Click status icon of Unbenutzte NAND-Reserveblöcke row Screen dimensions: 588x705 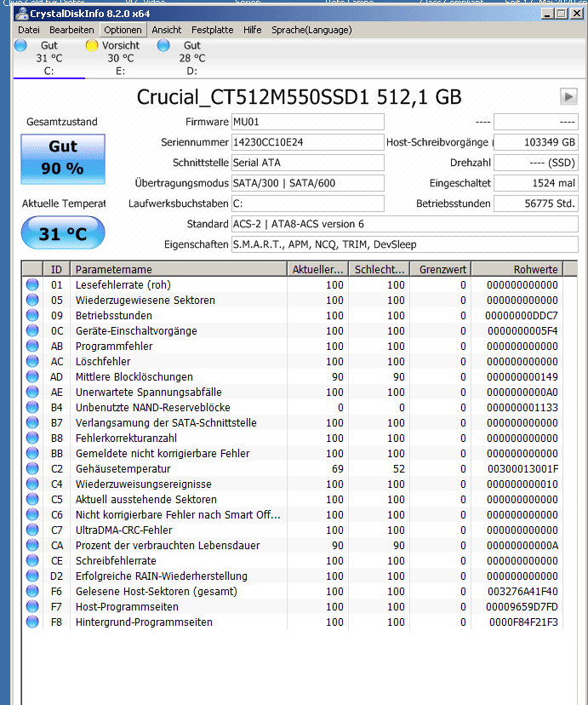(x=32, y=407)
